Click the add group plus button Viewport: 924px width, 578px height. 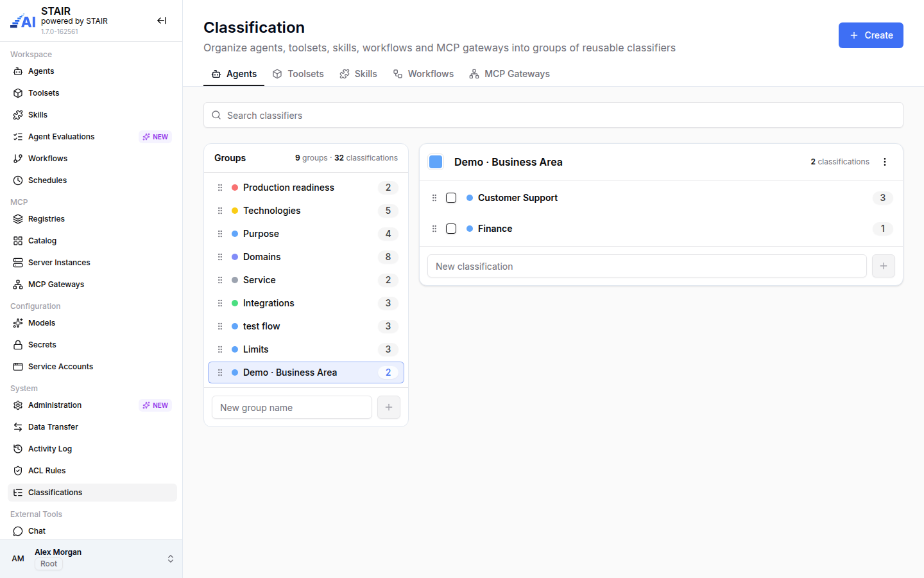pos(389,407)
